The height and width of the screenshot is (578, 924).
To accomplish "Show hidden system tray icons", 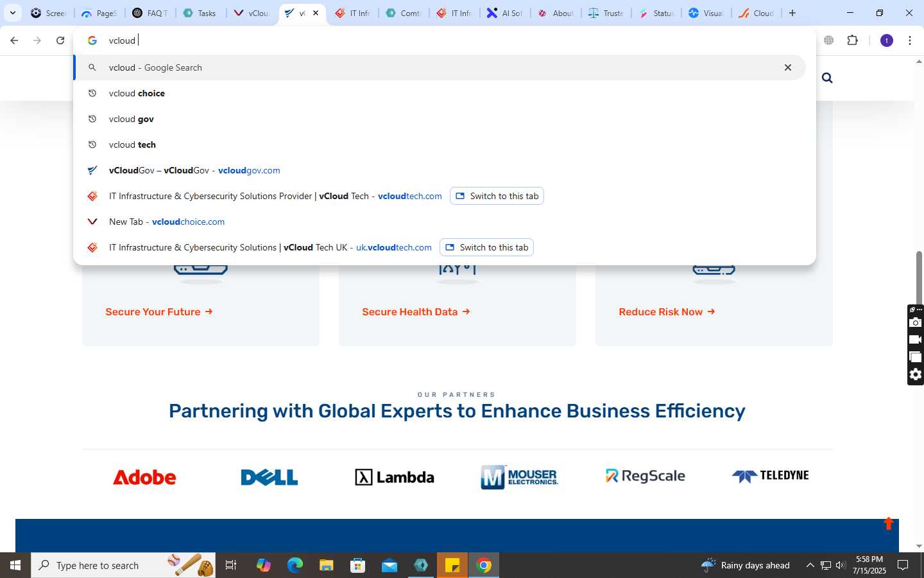I will point(810,565).
